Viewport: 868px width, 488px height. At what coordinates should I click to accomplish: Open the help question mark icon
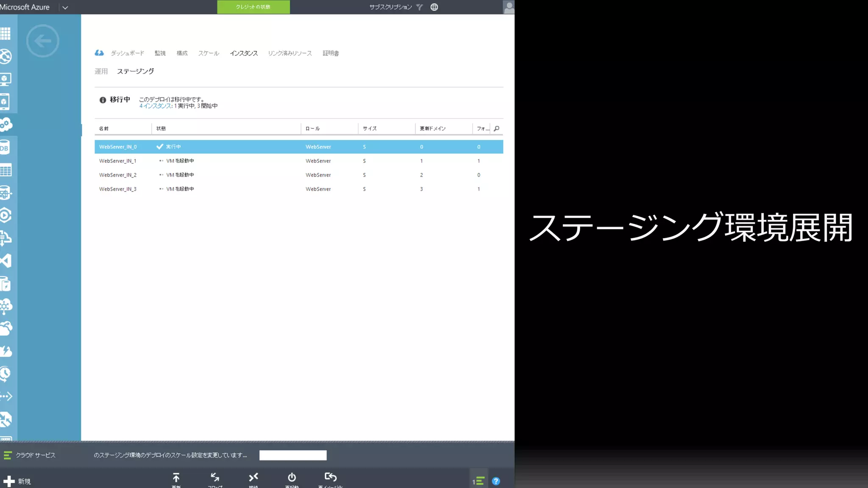pyautogui.click(x=496, y=481)
